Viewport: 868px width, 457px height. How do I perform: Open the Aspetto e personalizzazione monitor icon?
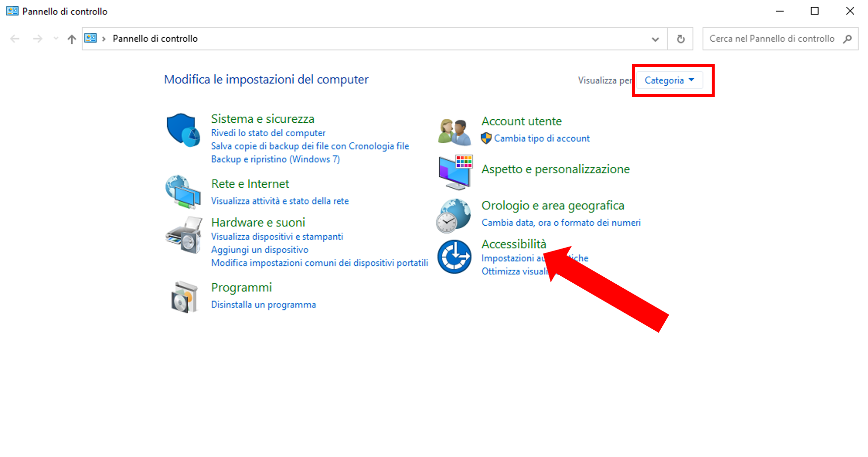tap(456, 172)
